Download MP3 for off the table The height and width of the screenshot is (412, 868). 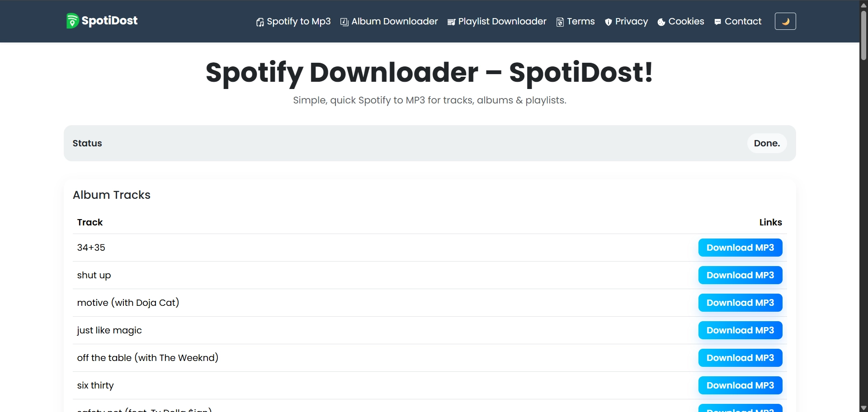pos(740,358)
